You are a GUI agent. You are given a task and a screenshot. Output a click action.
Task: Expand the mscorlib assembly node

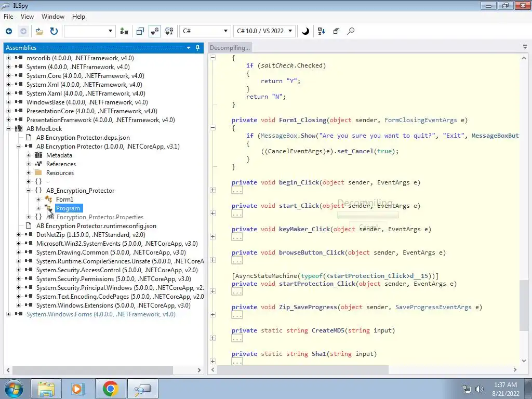(8, 58)
